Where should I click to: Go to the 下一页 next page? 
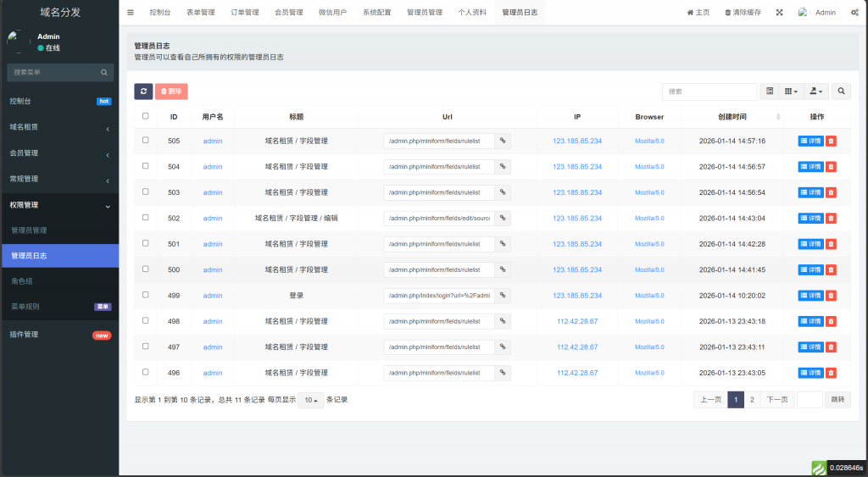click(x=777, y=400)
